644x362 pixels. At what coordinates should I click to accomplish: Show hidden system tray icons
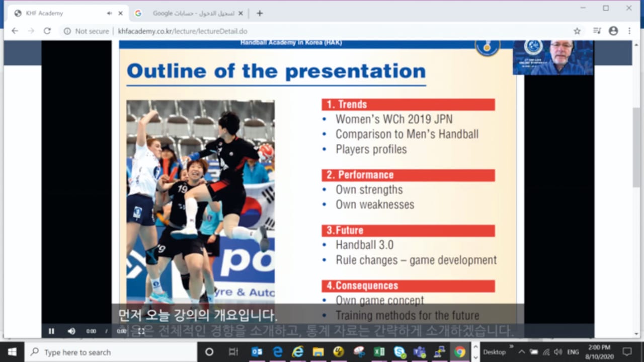click(522, 352)
